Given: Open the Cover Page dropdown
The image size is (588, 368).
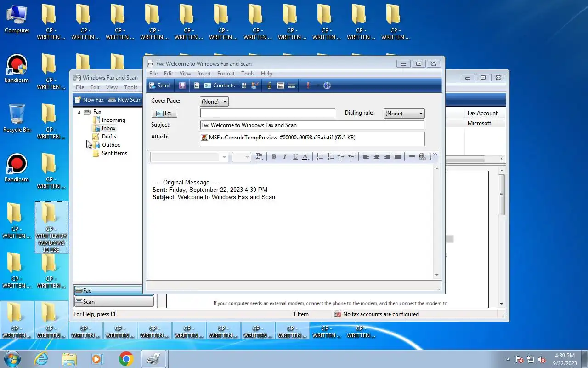Looking at the screenshot, I should point(214,102).
